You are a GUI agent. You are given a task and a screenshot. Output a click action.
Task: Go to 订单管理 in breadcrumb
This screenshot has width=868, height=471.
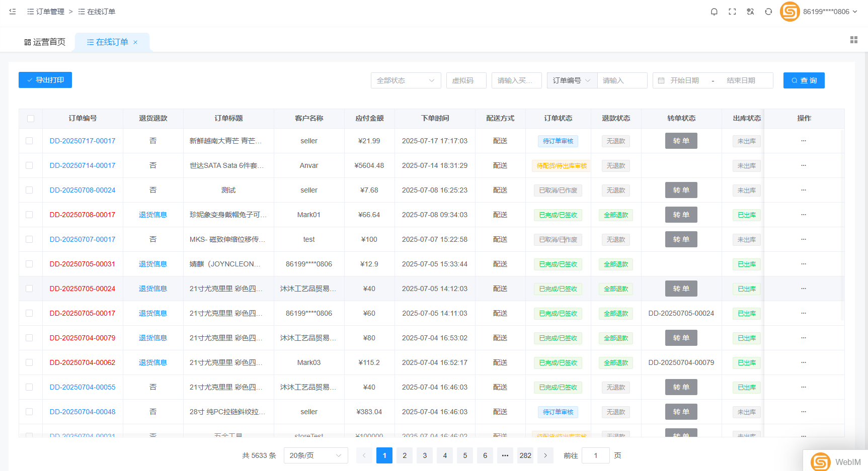[50, 12]
